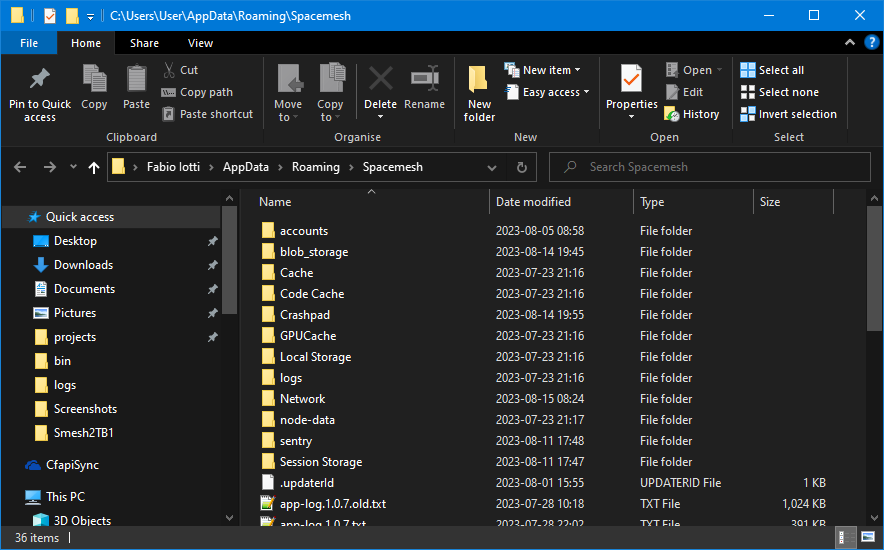Create a New folder from ribbon

click(479, 93)
